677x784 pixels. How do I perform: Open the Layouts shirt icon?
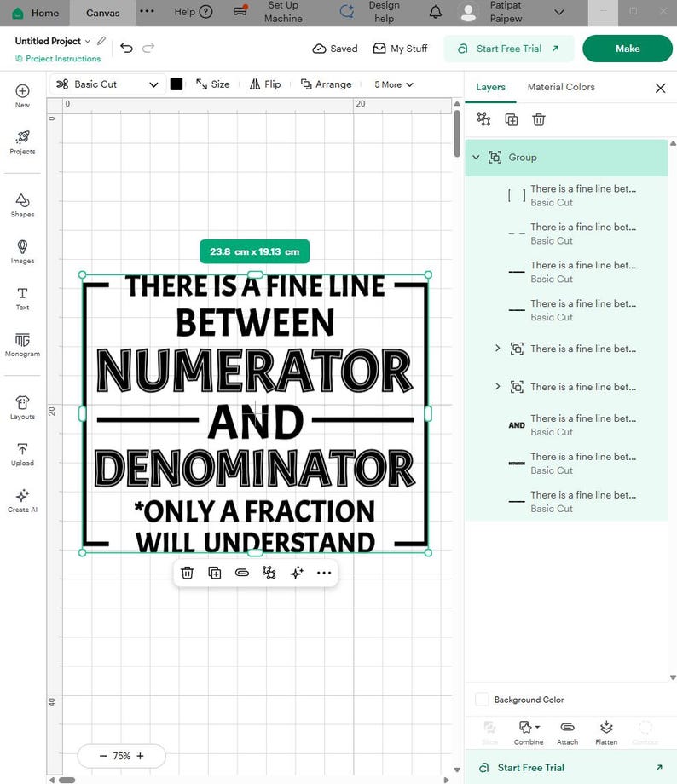point(22,408)
